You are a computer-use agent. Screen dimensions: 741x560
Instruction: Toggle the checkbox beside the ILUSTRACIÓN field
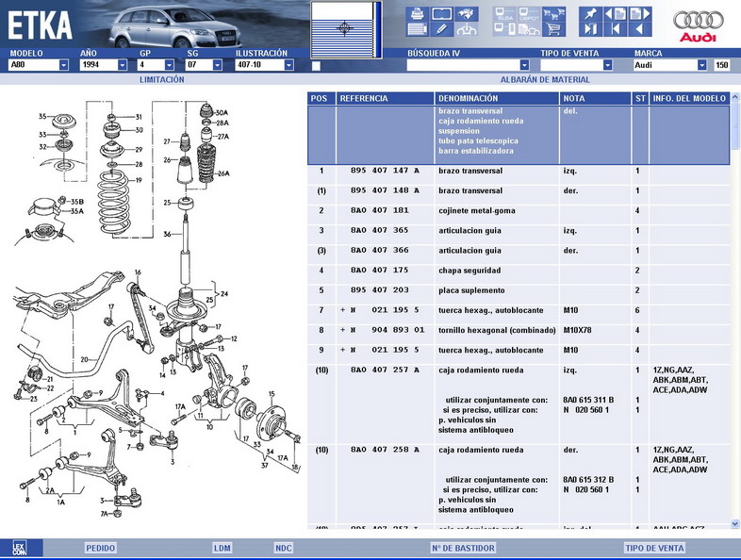click(316, 66)
